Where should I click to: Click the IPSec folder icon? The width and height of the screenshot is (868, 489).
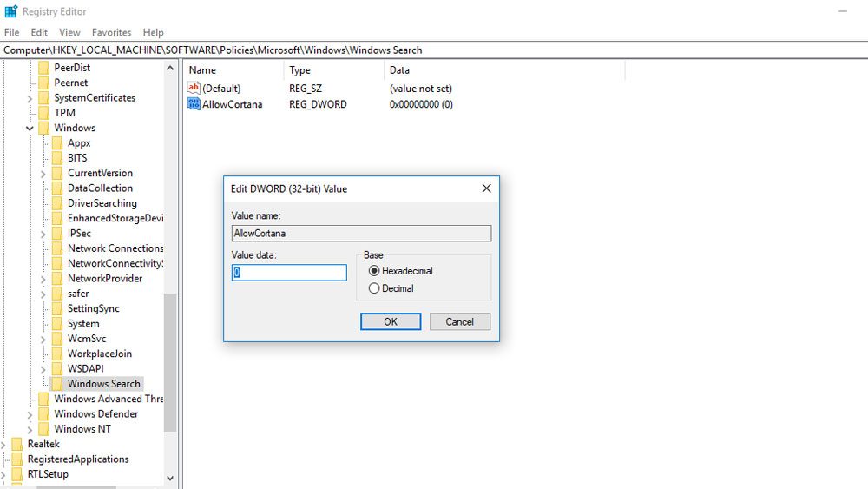(x=57, y=233)
